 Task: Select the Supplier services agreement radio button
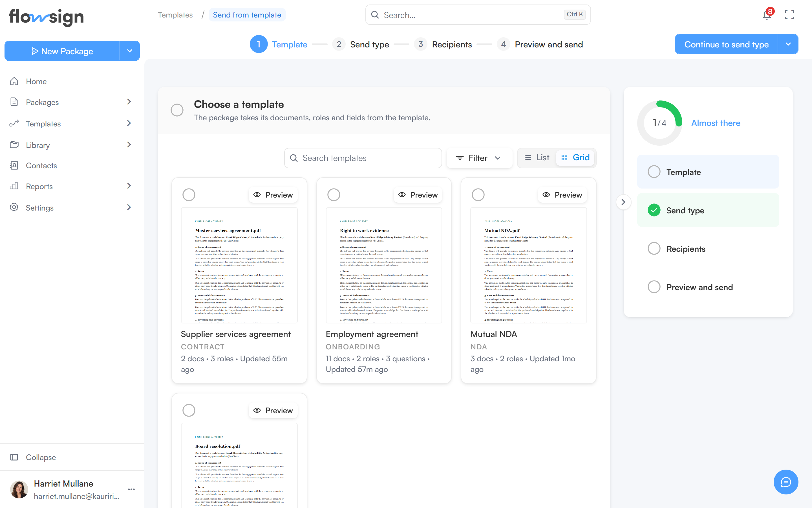point(189,195)
